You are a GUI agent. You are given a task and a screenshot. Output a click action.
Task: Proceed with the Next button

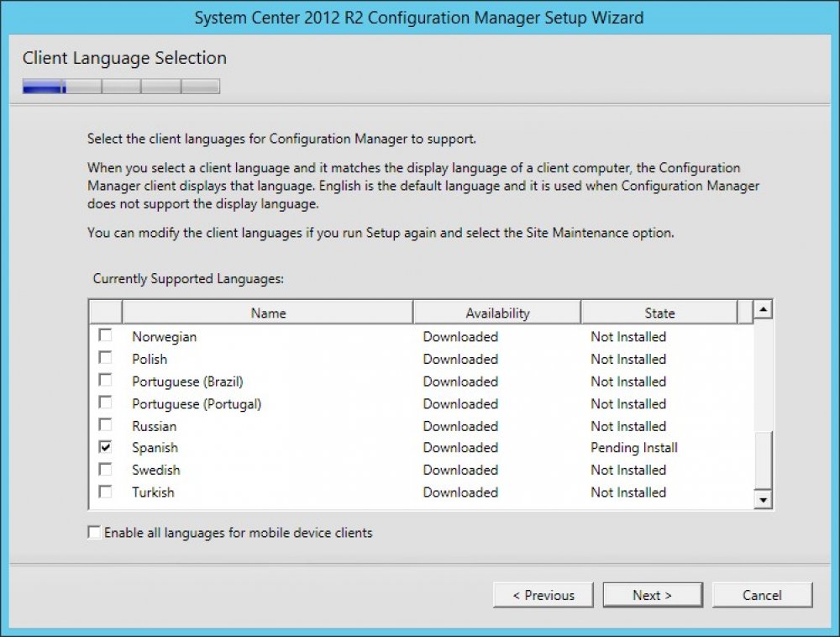[653, 595]
